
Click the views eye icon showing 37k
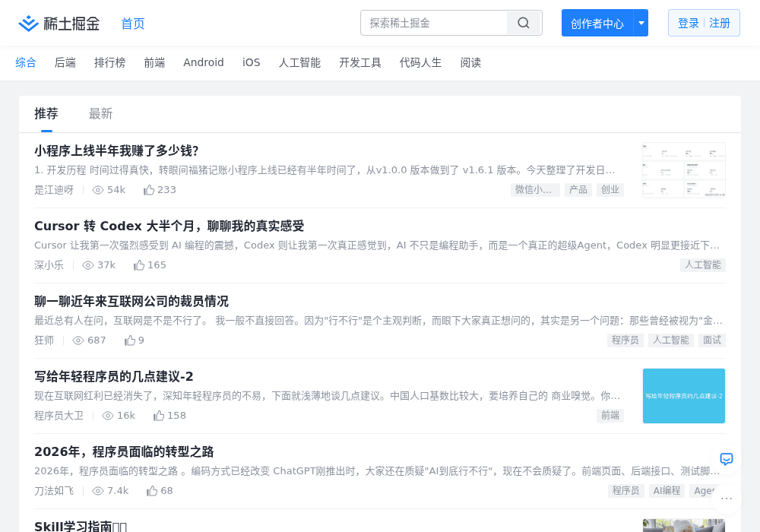(x=87, y=265)
